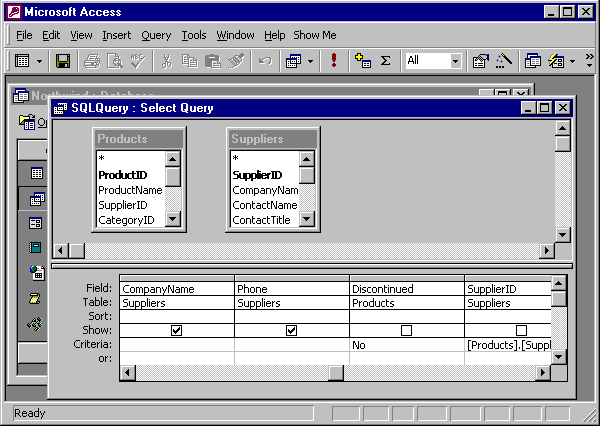This screenshot has width=600, height=426.
Task: Select ContactName field in Suppliers list
Action: pos(265,205)
